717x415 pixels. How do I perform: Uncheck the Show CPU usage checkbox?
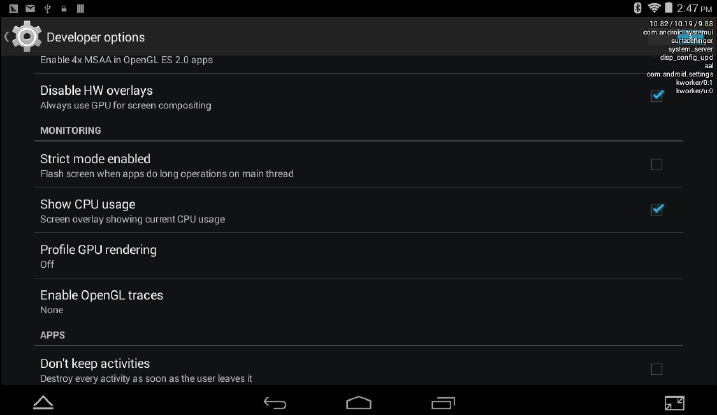click(x=657, y=209)
